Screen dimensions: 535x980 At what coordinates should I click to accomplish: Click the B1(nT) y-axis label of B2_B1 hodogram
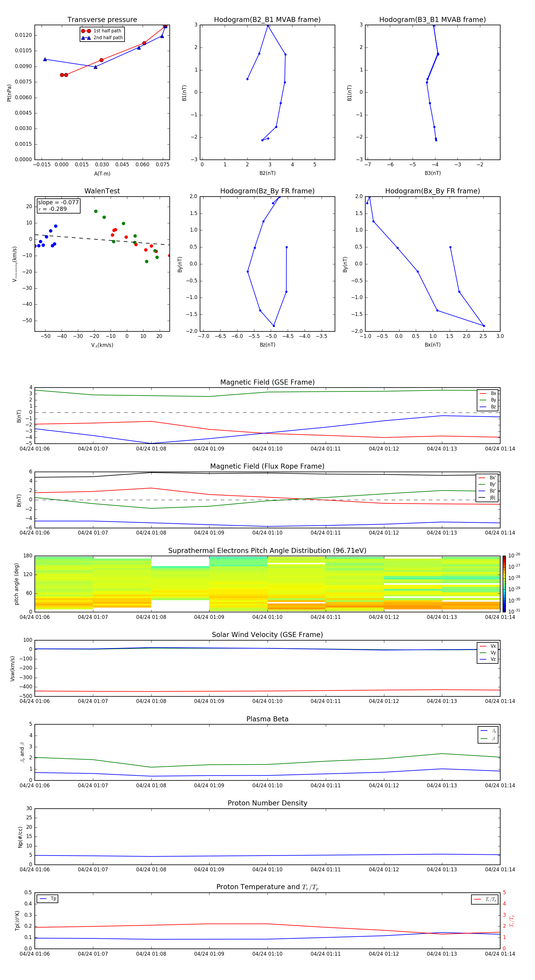(184, 93)
